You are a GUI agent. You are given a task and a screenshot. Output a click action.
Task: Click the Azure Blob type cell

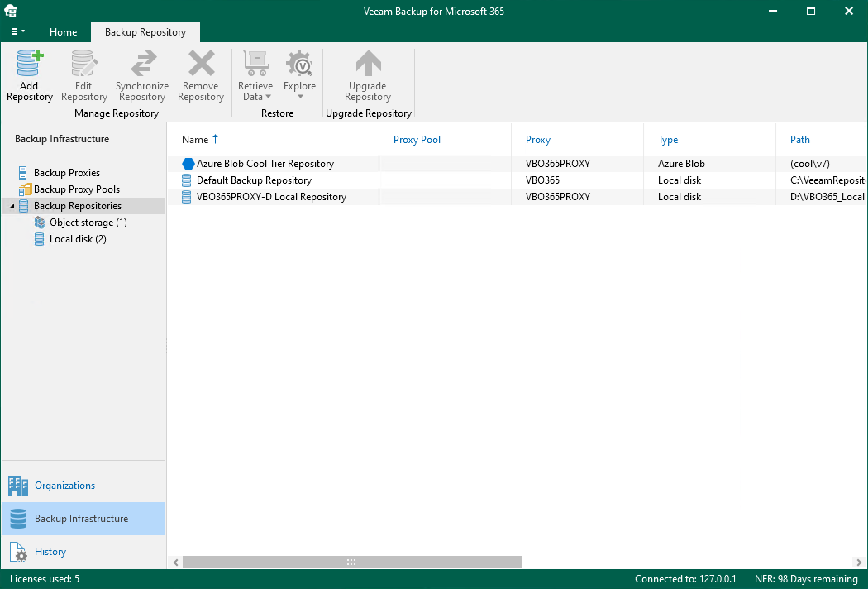pyautogui.click(x=681, y=164)
